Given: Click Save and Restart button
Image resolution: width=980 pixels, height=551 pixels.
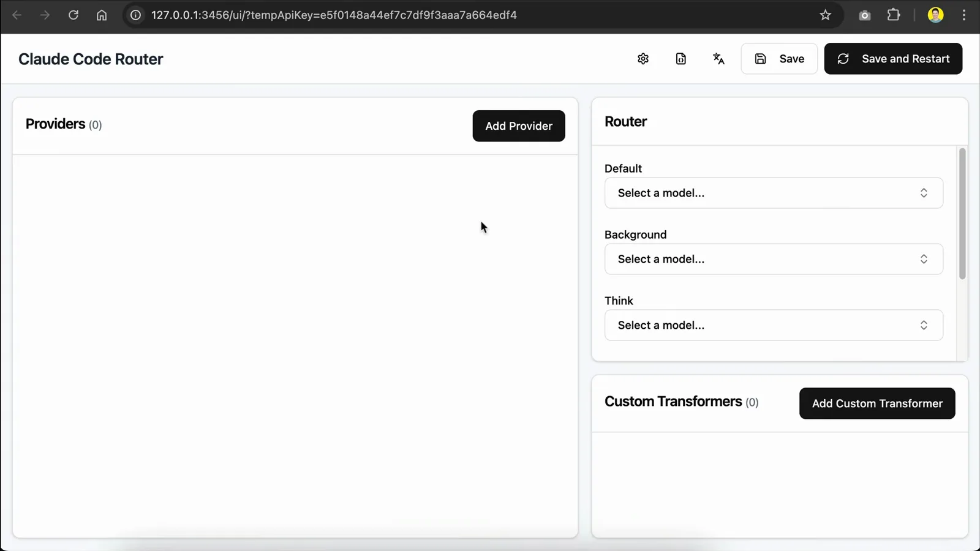Looking at the screenshot, I should (893, 59).
